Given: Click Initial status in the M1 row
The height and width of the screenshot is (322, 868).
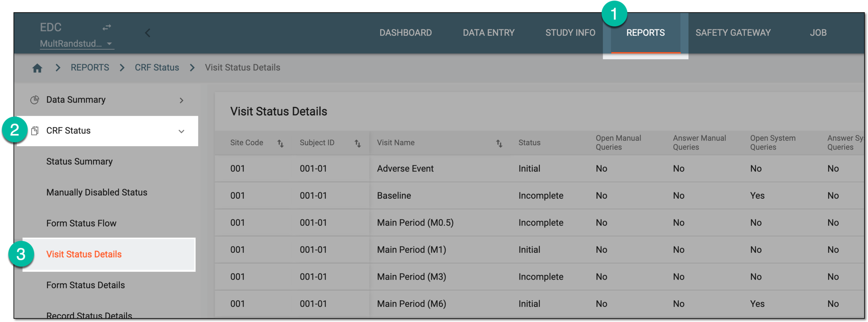Looking at the screenshot, I should [529, 250].
